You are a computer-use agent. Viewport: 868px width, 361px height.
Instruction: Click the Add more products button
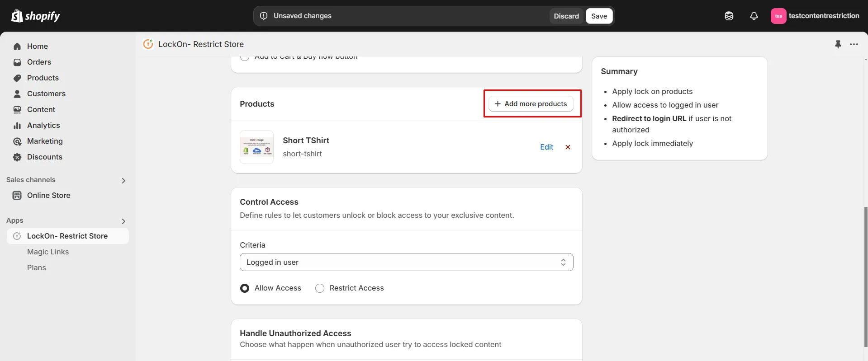531,103
